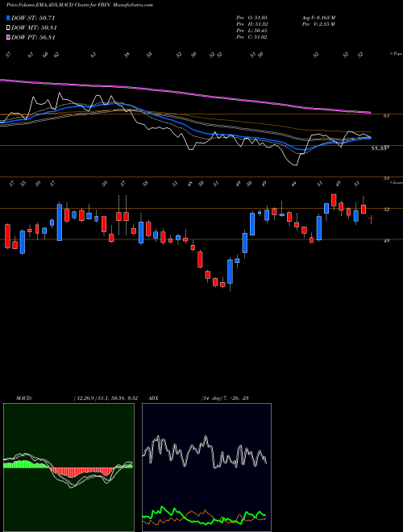Click the 'Pre C: 51.02' close value

pyautogui.click(x=252, y=37)
